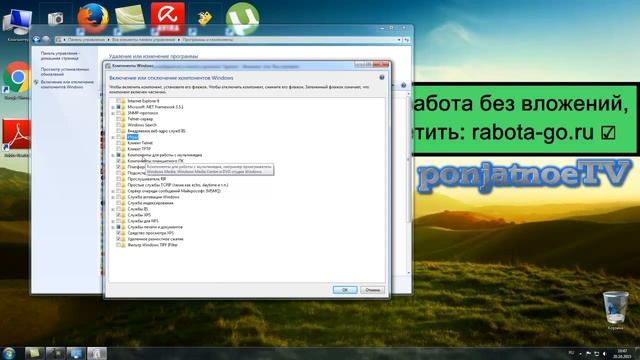Expand the Игры tree node

click(x=113, y=137)
